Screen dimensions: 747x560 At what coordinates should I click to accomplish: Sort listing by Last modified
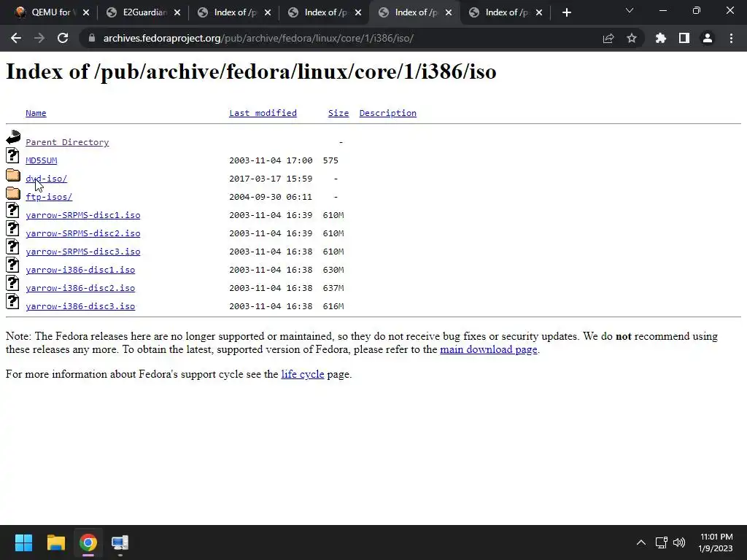click(263, 113)
